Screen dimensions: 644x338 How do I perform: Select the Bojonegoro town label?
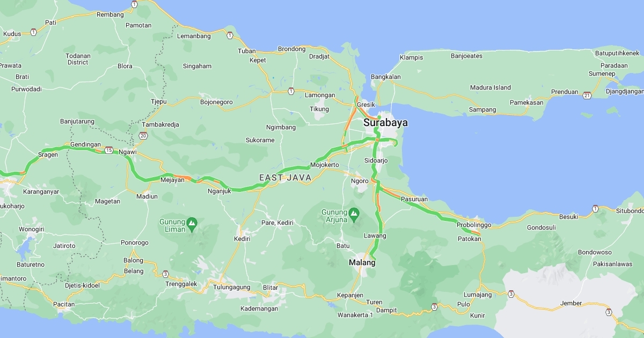[x=216, y=102]
